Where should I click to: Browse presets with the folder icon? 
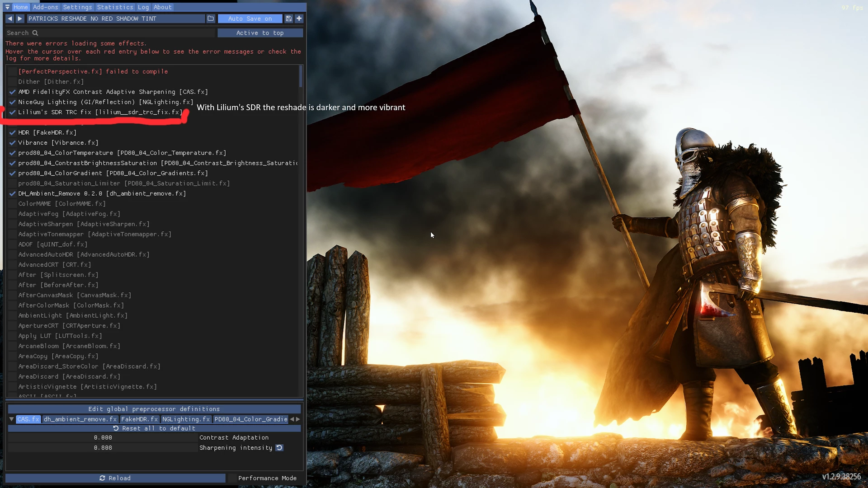click(211, 19)
